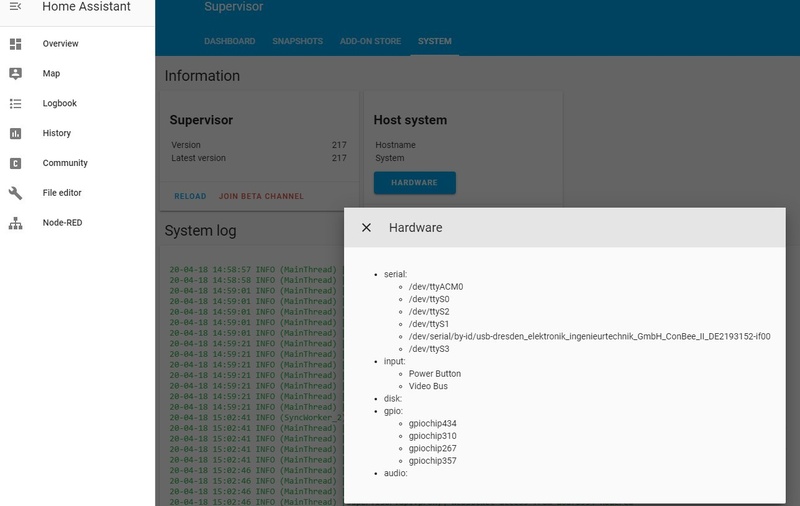Click the ConBee II serial by-id path
This screenshot has width=800, height=506.
pyautogui.click(x=589, y=337)
